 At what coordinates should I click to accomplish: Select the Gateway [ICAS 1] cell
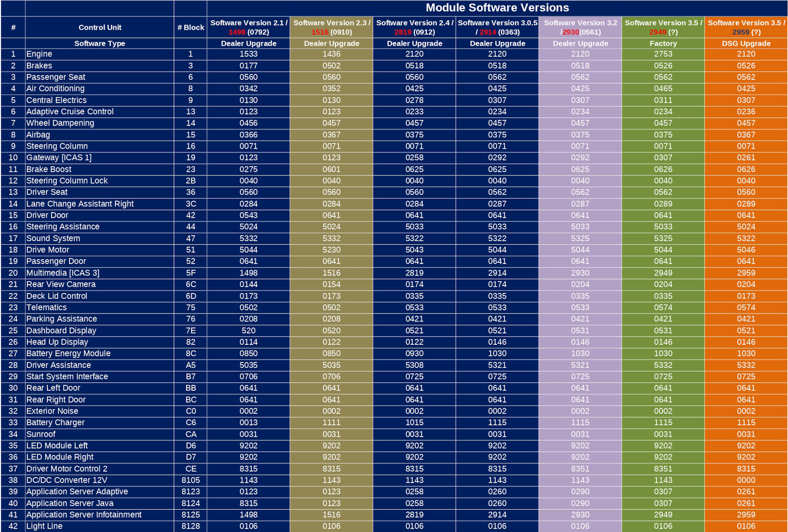click(59, 158)
